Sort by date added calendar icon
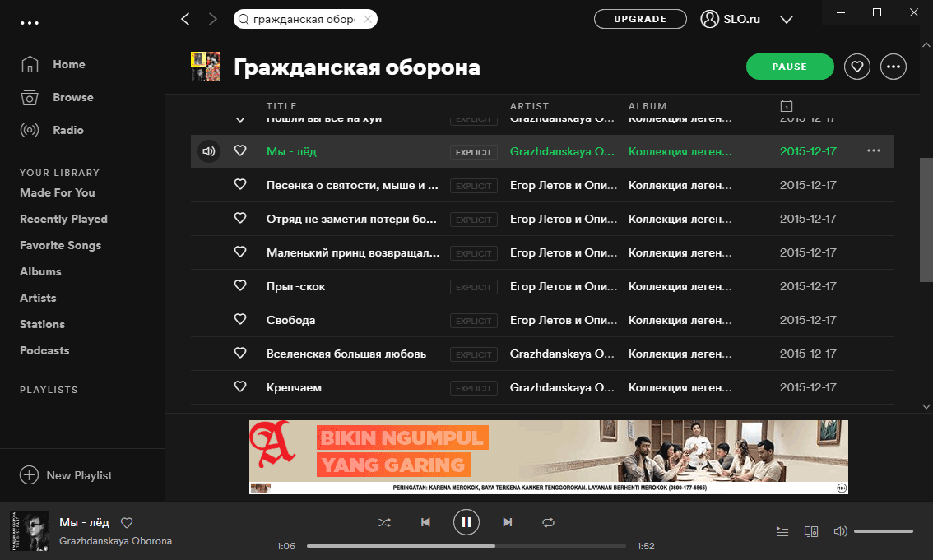The height and width of the screenshot is (560, 933). 786,106
